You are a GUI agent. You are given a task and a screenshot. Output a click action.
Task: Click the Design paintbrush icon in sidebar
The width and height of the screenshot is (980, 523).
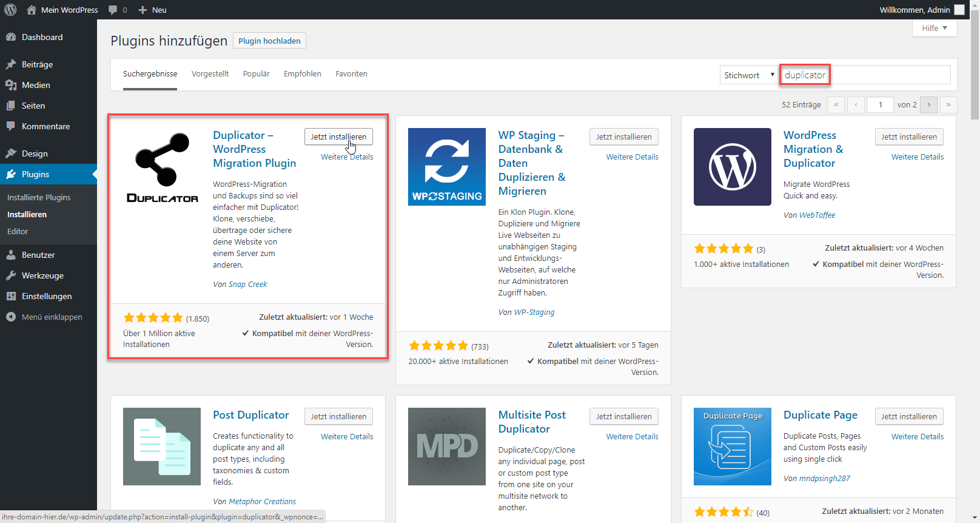coord(11,154)
